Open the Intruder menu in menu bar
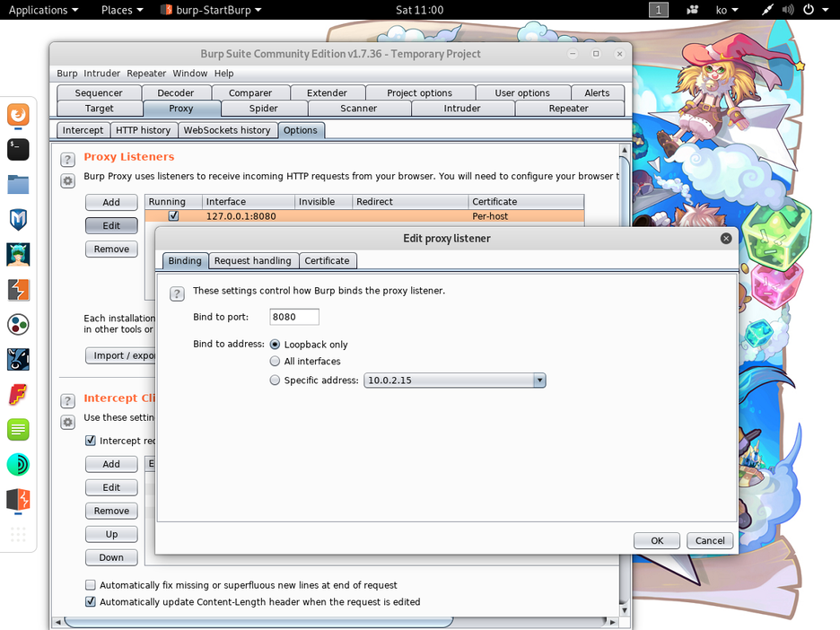This screenshot has height=630, width=840. (101, 74)
